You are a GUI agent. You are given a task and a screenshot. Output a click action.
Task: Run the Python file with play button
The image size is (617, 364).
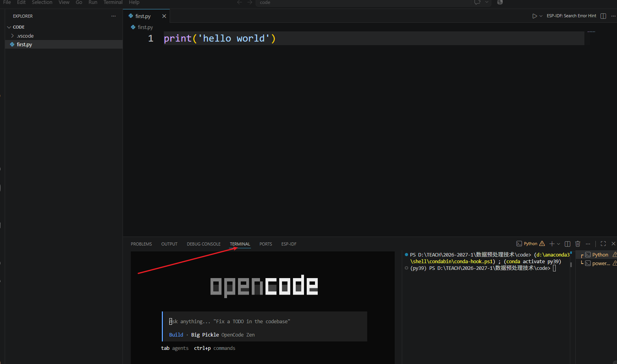click(535, 16)
